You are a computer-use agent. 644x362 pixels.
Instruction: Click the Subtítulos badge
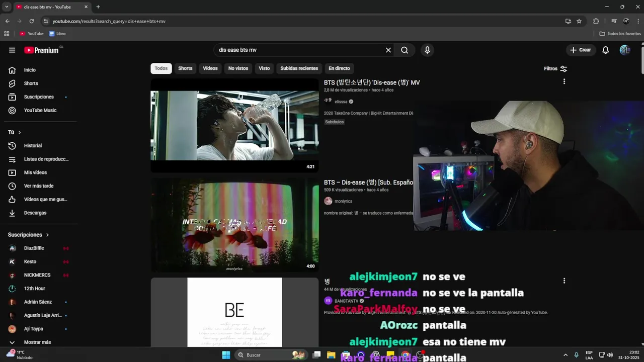click(x=334, y=122)
